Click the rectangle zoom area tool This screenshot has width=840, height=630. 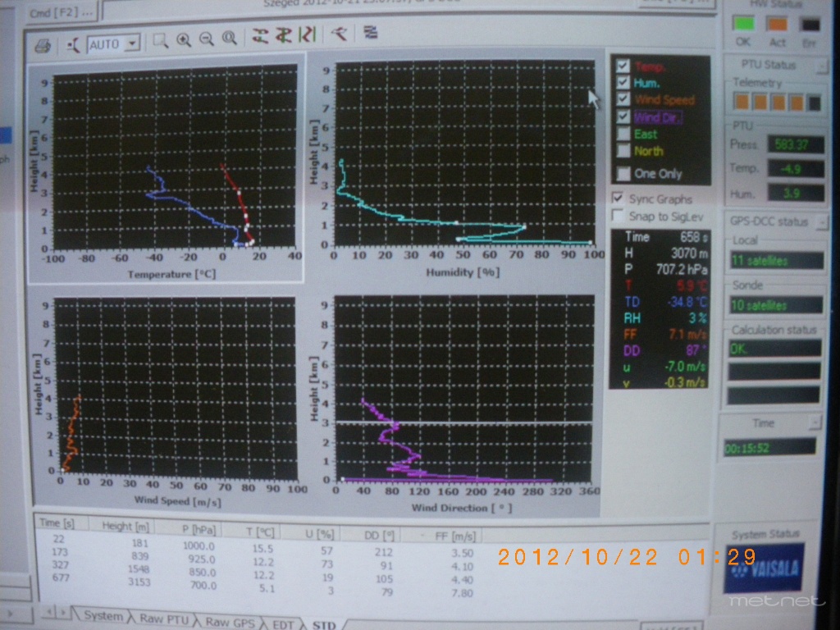coord(162,39)
